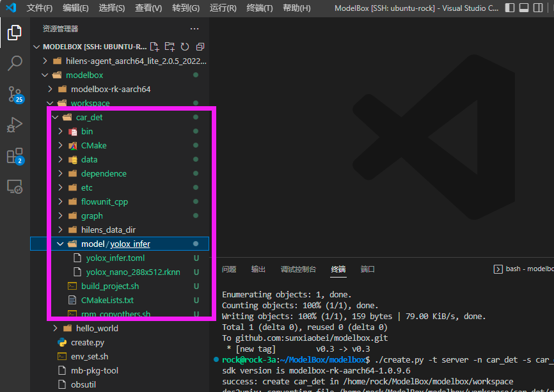
Task: Expand the CMake folder
Action: (x=60, y=146)
